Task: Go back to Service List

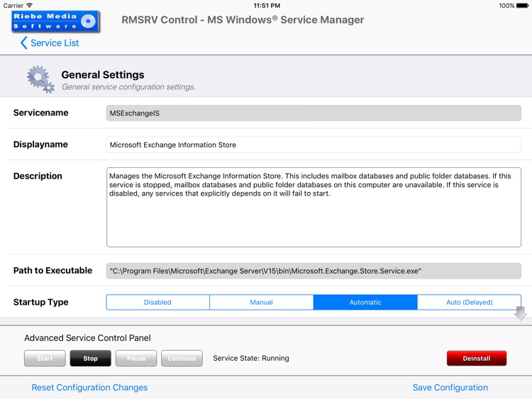Action: click(x=50, y=43)
